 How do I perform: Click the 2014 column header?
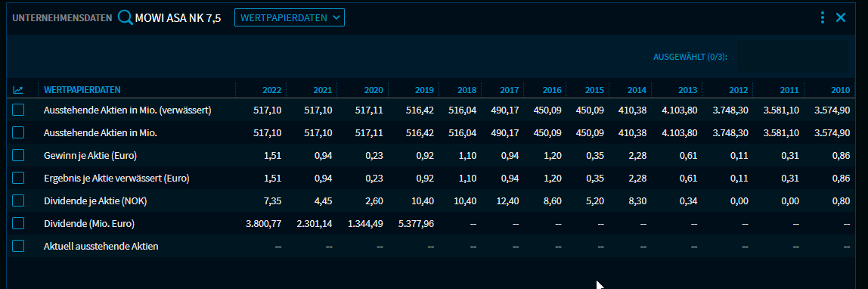tap(637, 90)
